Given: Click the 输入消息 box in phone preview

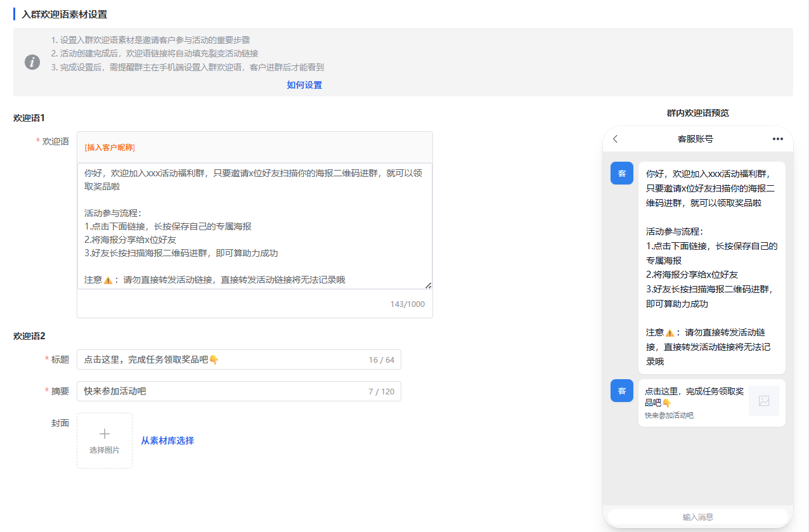Looking at the screenshot, I should pyautogui.click(x=698, y=517).
